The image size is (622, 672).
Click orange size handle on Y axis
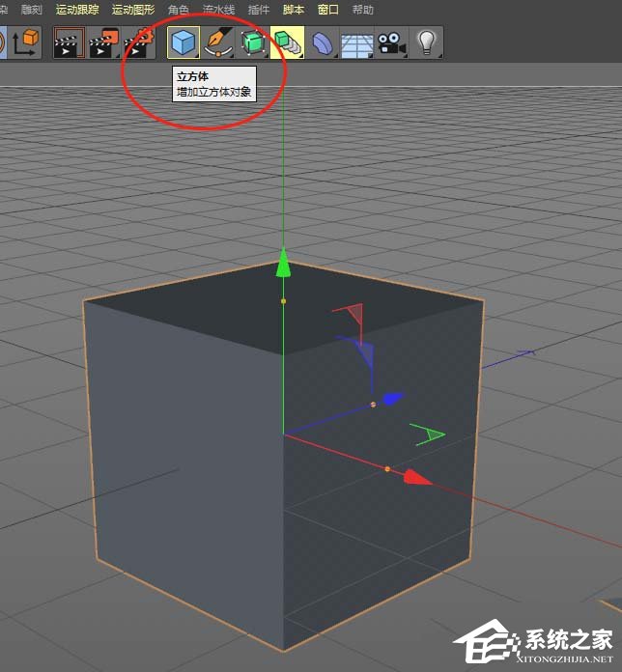[x=283, y=301]
